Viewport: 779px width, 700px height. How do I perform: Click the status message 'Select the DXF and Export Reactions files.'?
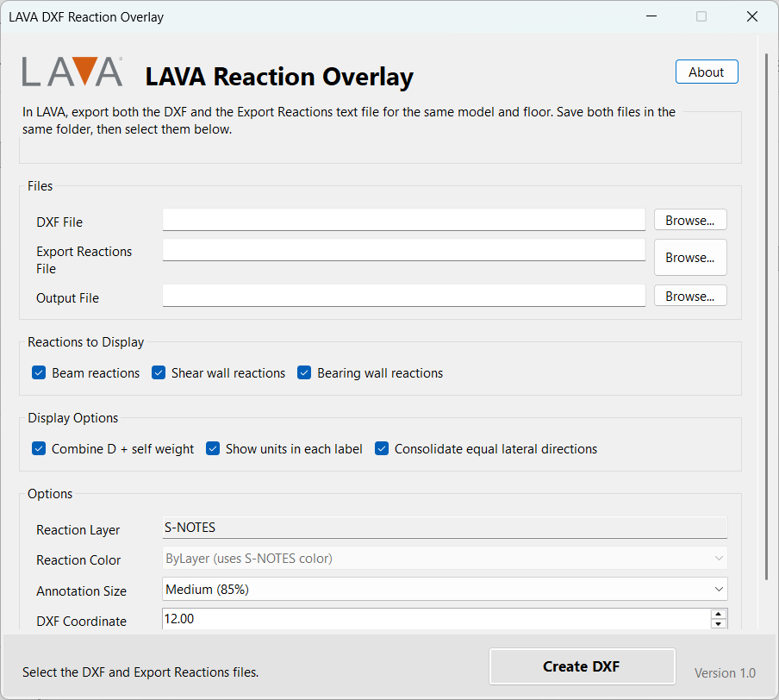point(140,672)
